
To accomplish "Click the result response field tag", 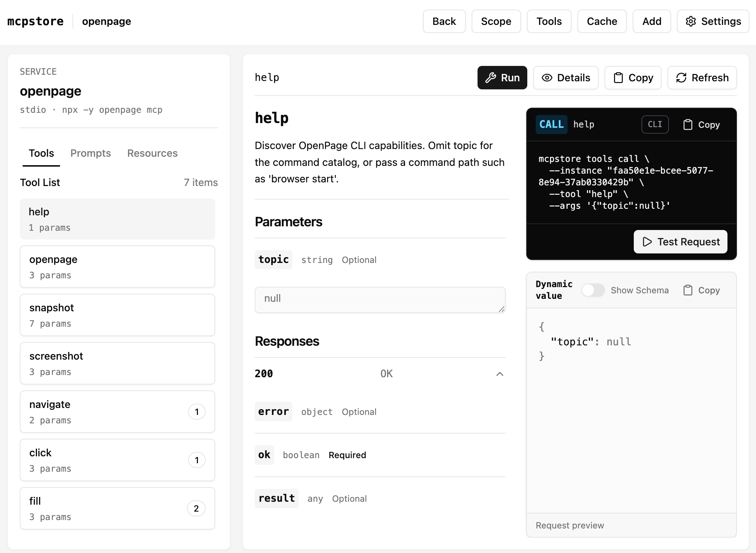I will pos(277,498).
